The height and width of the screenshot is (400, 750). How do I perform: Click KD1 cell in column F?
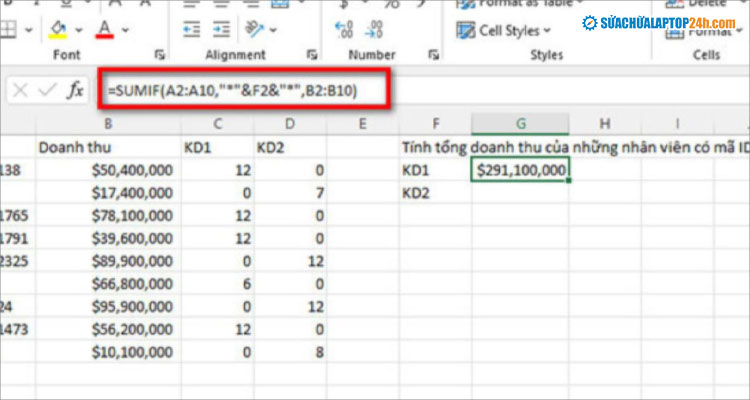435,170
